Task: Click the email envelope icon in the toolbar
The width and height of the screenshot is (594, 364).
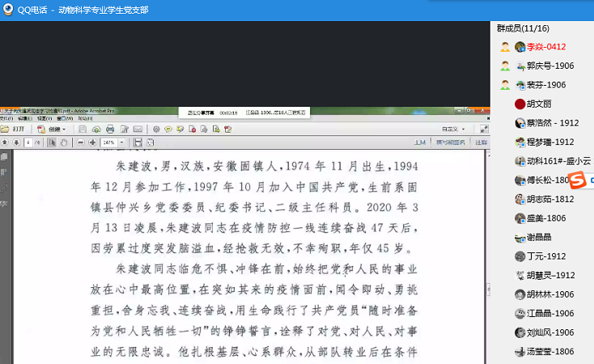Action: point(138,129)
